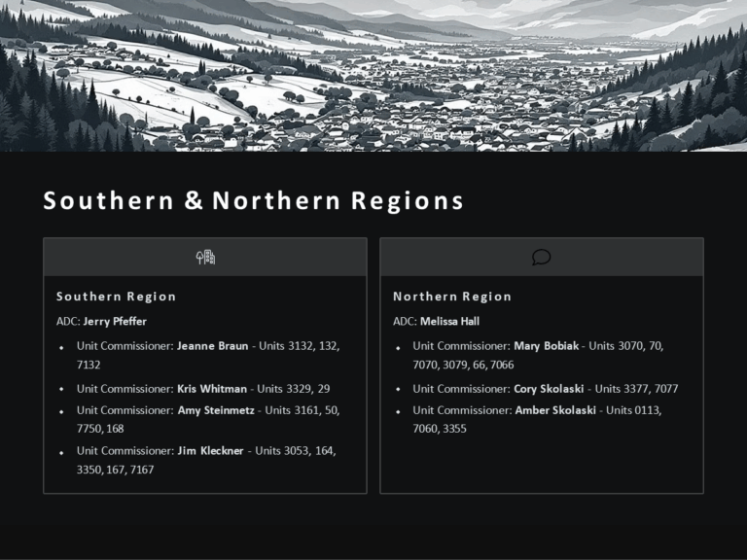747x560 pixels.
Task: Click the Southern Region card header bar
Action: (117, 257)
